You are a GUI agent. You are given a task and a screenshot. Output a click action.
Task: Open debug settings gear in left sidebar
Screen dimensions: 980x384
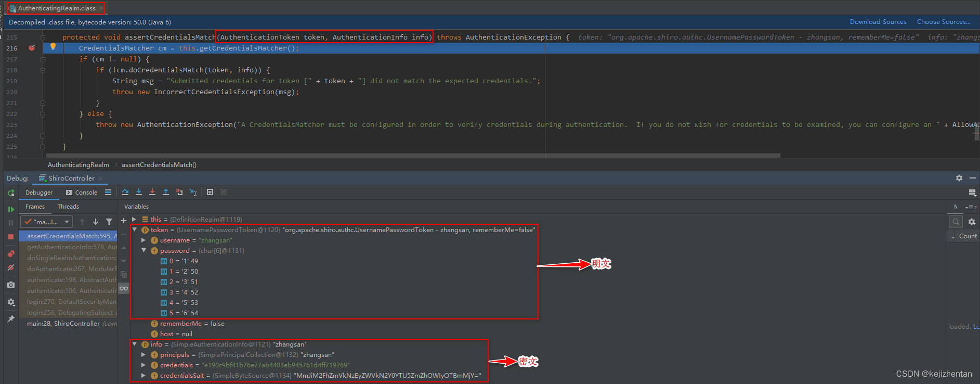[x=11, y=302]
